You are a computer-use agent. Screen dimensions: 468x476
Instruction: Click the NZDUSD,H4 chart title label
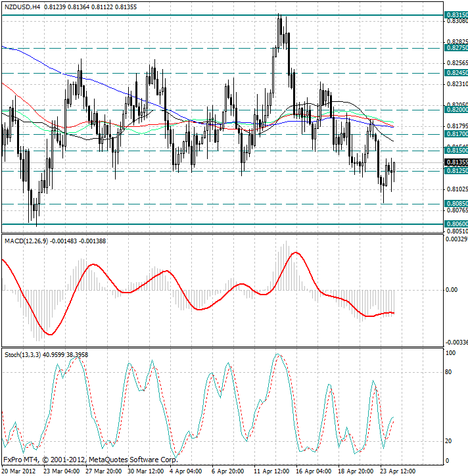point(22,7)
